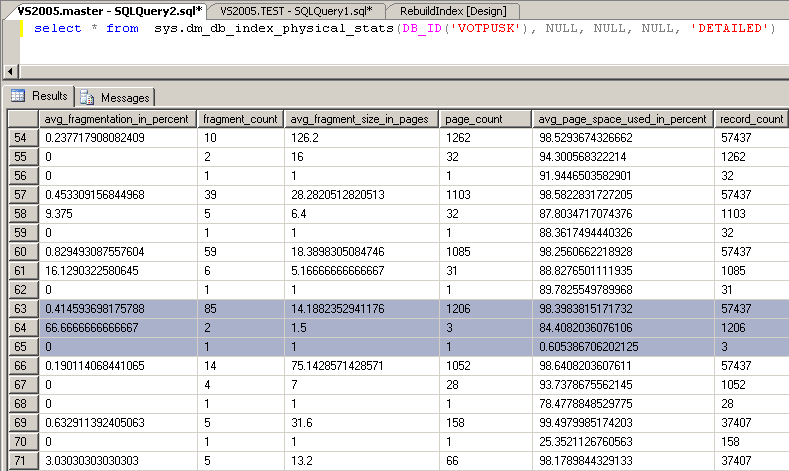Click the cell 84.4082036076106
789x471 pixels.
pos(623,328)
